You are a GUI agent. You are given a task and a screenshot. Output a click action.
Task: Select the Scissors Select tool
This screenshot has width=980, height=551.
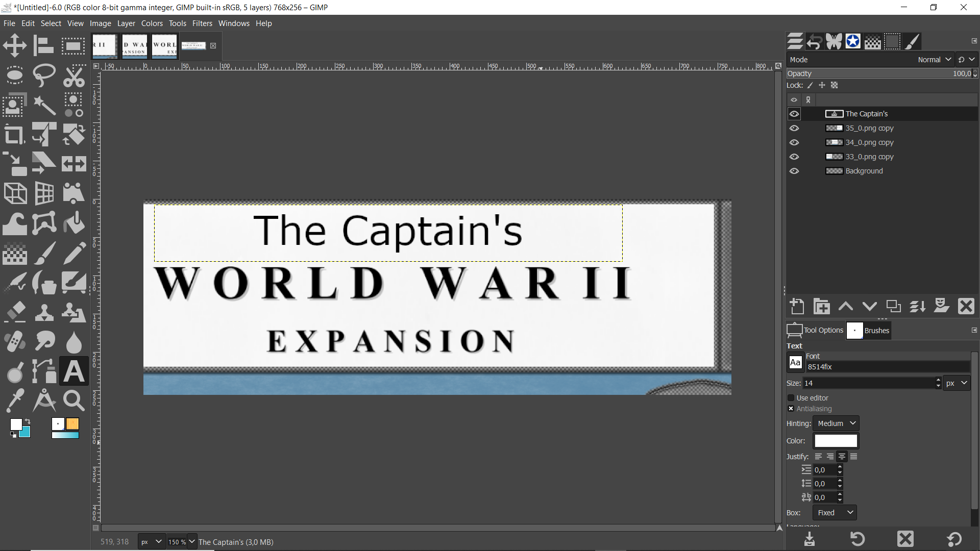point(73,76)
